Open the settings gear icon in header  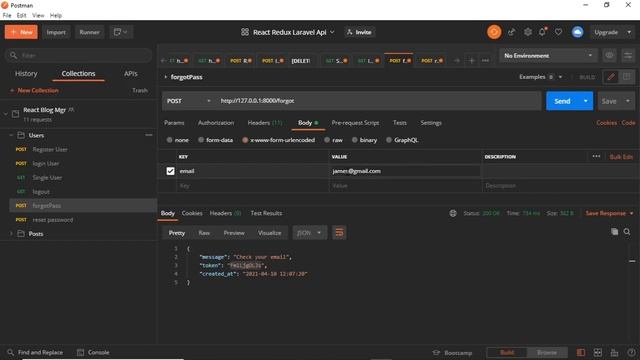click(x=528, y=32)
